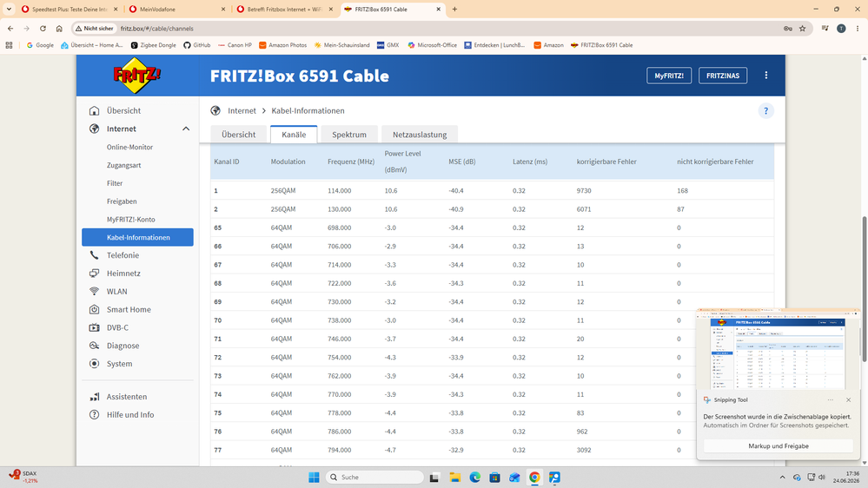Viewport: 868px width, 488px height.
Task: Select Kabel-Informationen menu entry
Action: click(138, 237)
